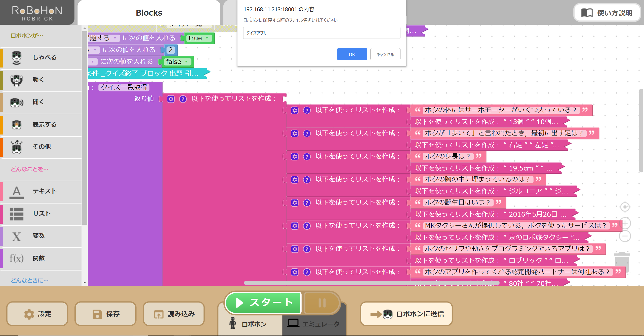Click the 保存 save button
This screenshot has height=336, width=644.
click(106, 313)
